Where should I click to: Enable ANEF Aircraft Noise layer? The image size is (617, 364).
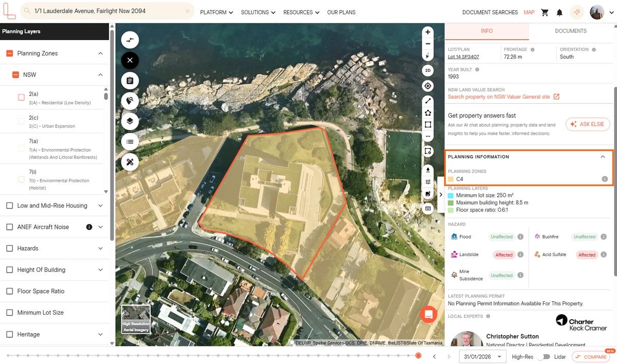click(x=9, y=227)
